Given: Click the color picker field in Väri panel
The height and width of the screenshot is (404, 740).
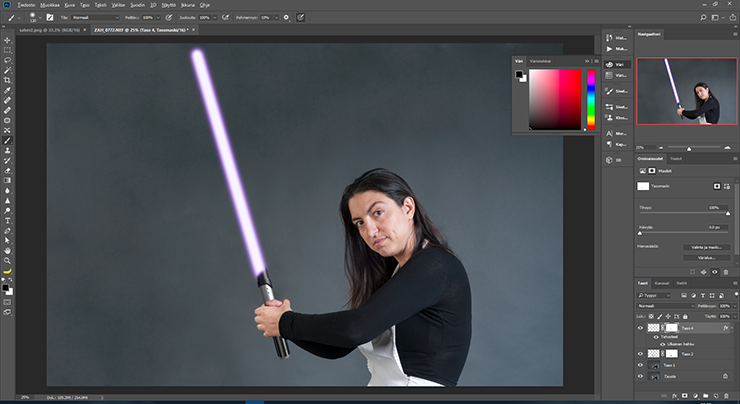Looking at the screenshot, I should point(555,99).
